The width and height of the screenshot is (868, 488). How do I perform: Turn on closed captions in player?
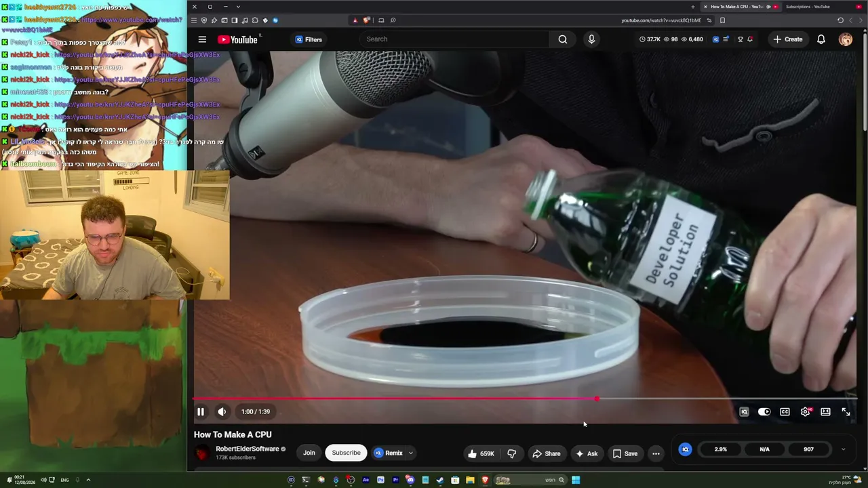click(x=785, y=411)
